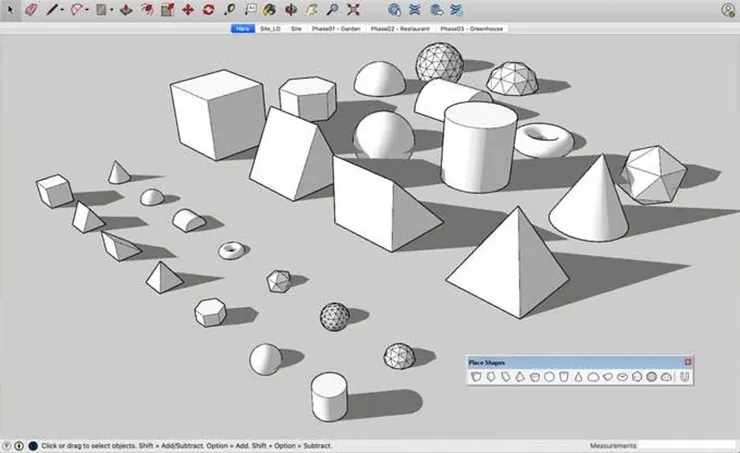Click the question mark icon in status bar
Image resolution: width=740 pixels, height=453 pixels.
(7, 445)
